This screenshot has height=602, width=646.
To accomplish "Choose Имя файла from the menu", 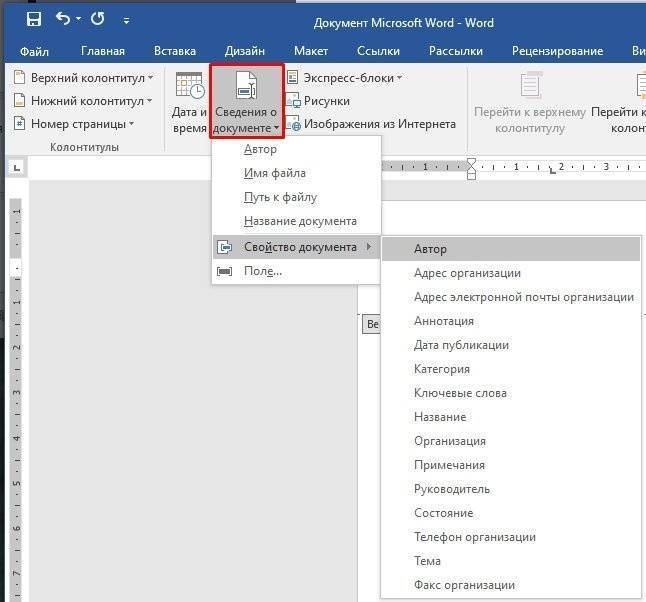I will coord(275,173).
